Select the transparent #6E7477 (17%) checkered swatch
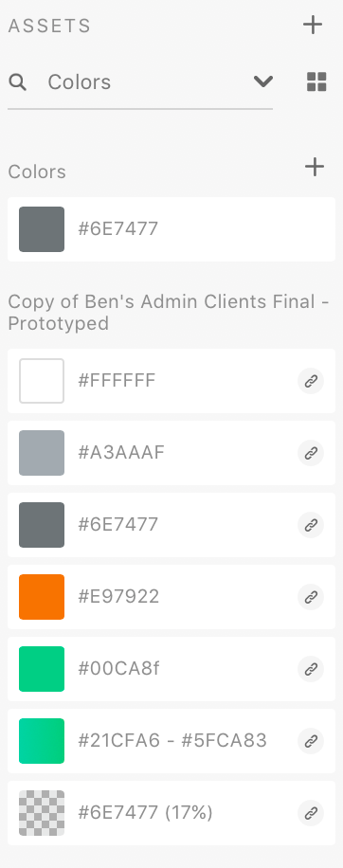Viewport: 343px width, 868px height. tap(42, 813)
